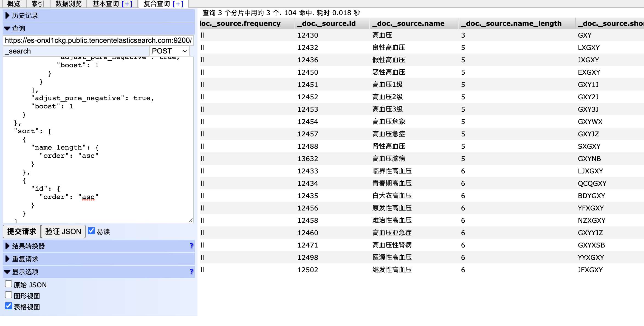This screenshot has width=644, height=326.
Task: Enable the 图形视图 checkbox
Action: [x=9, y=295]
